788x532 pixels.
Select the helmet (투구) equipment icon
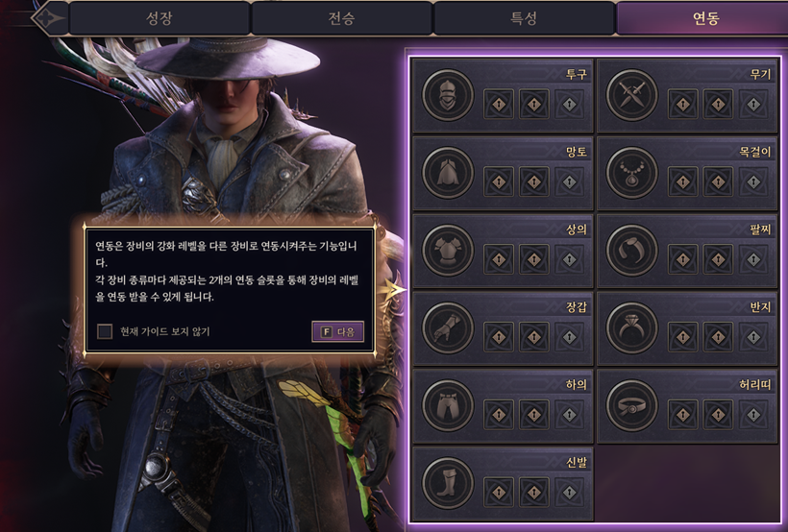click(447, 95)
